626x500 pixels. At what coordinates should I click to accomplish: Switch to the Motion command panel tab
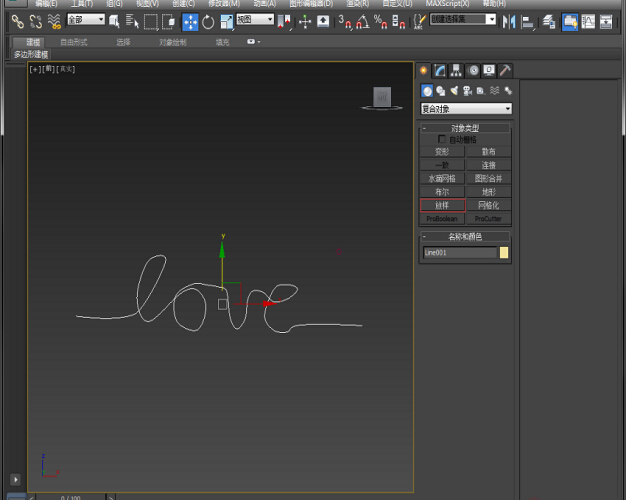click(473, 71)
